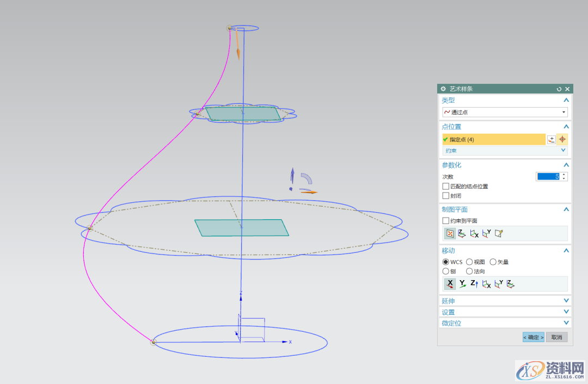Select the 视图 radio button
The width and height of the screenshot is (588, 384).
469,262
